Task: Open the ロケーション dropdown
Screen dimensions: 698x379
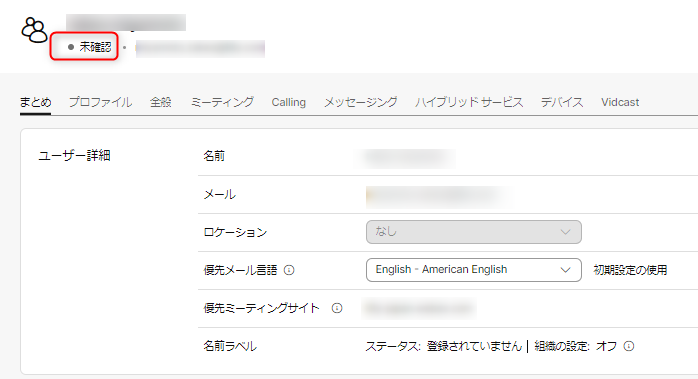Action: 474,232
